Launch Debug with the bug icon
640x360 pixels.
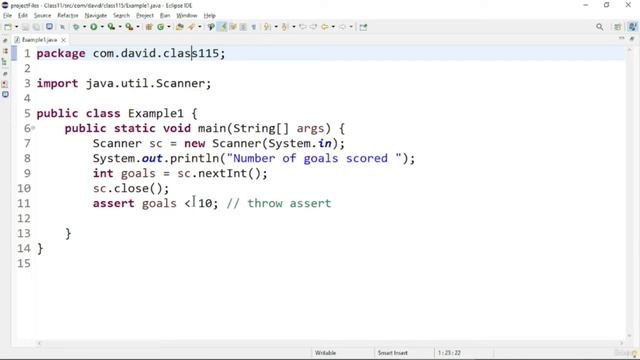[76, 27]
